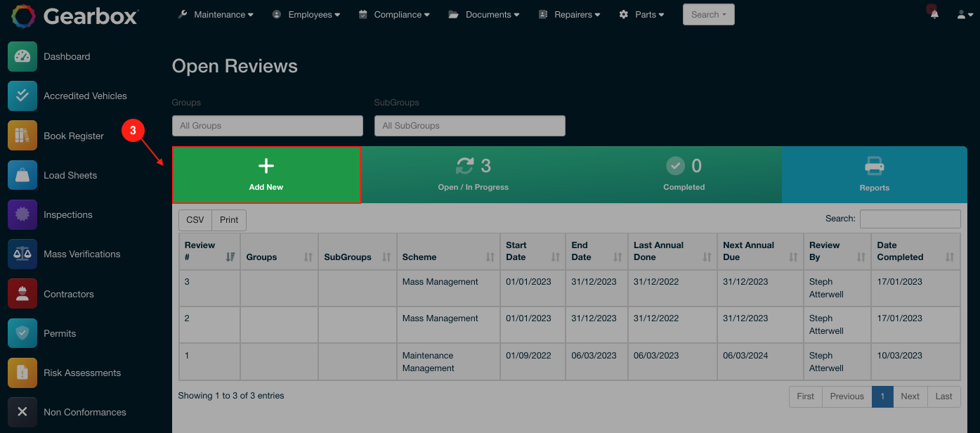Sort by Start Date column arrows
This screenshot has width=980, height=433.
pyautogui.click(x=556, y=257)
